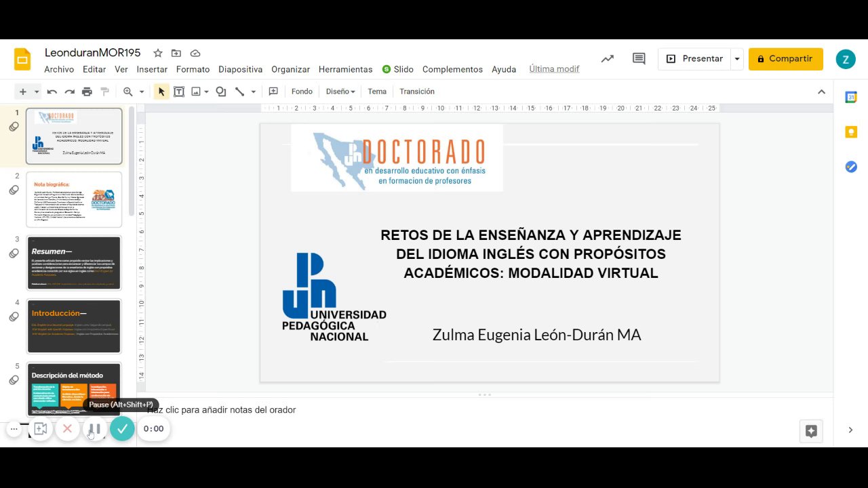Select slide 4 Introducción thumbnail
The width and height of the screenshot is (868, 488).
74,326
